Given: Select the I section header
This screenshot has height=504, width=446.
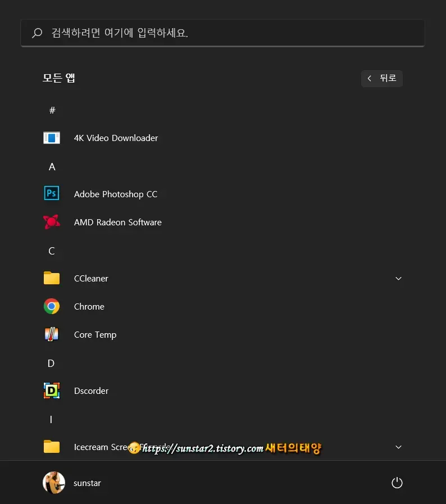Looking at the screenshot, I should 51,420.
